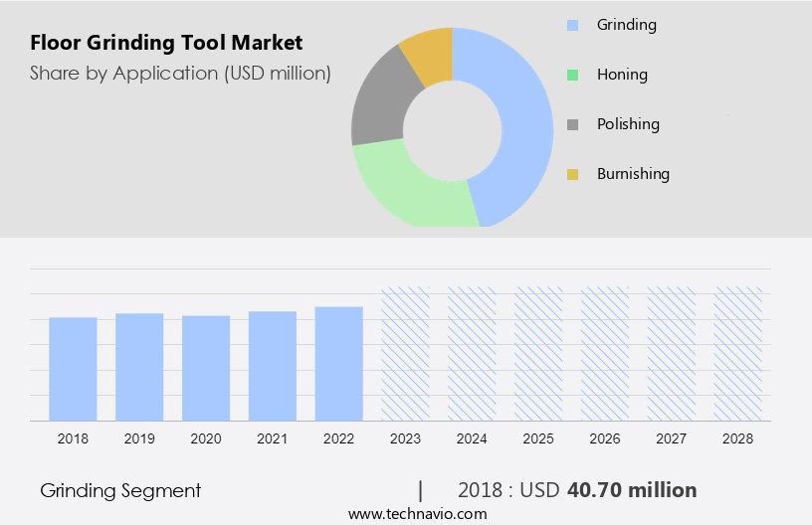Select the Burnishing legend text label
The width and height of the screenshot is (812, 525).
tap(633, 174)
